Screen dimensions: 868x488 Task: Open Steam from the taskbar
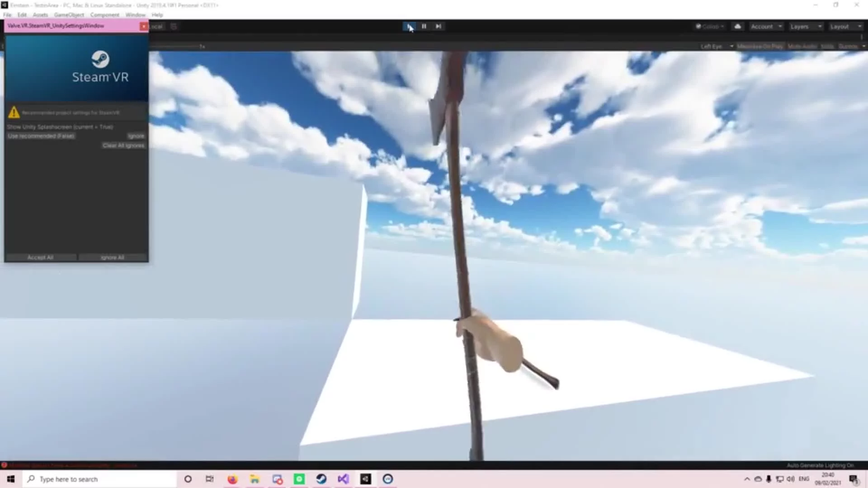321,479
